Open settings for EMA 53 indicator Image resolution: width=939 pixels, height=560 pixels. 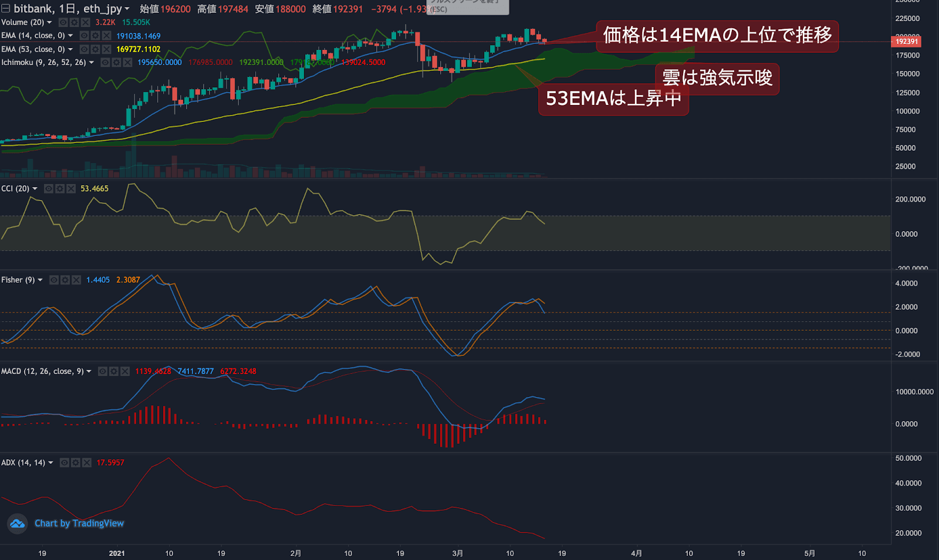click(95, 49)
